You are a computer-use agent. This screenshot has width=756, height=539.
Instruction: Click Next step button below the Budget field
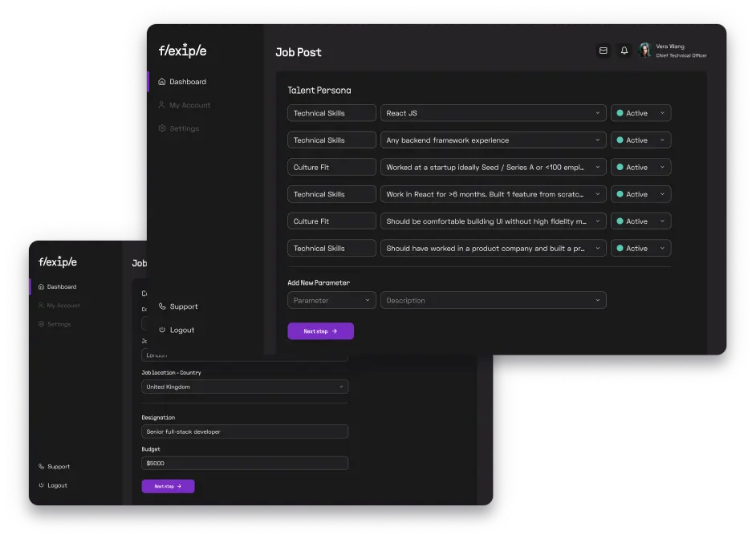point(168,486)
